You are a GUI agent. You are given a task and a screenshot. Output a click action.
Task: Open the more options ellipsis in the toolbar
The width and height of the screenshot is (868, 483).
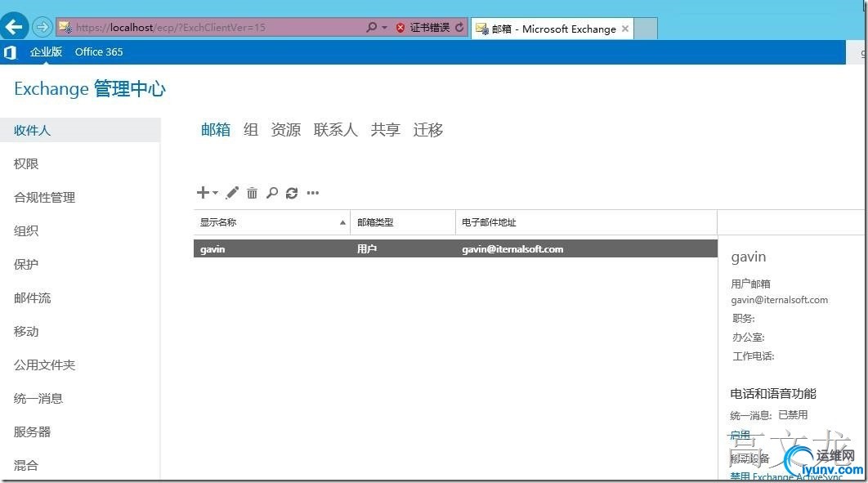coord(313,193)
